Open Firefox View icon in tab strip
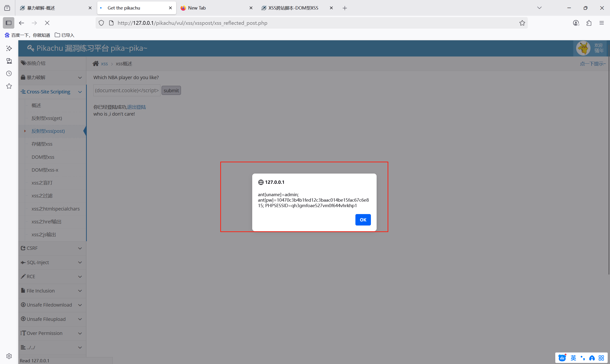 [7, 8]
